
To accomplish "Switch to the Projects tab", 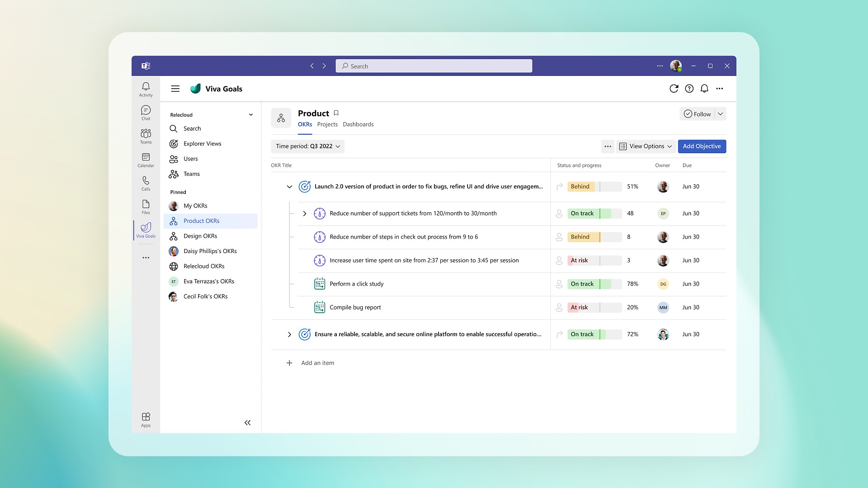I will pos(327,124).
